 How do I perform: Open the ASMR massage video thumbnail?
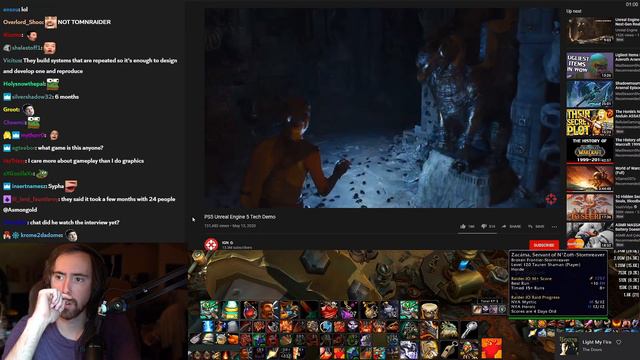pos(589,235)
